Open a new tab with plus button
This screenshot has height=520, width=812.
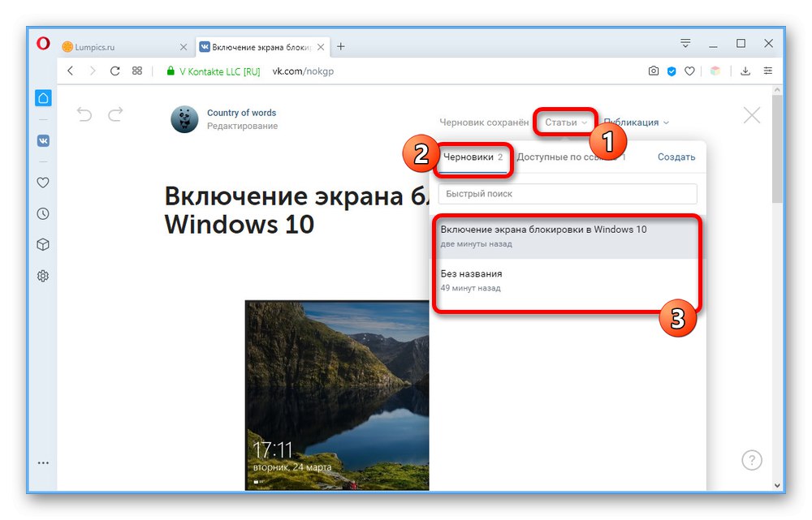341,46
